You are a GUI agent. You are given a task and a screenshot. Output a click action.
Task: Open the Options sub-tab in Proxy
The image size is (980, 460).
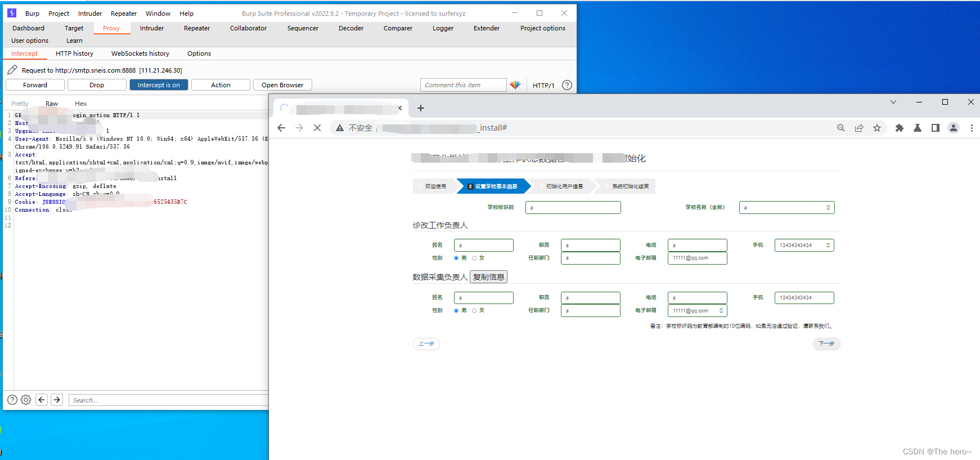click(x=199, y=53)
